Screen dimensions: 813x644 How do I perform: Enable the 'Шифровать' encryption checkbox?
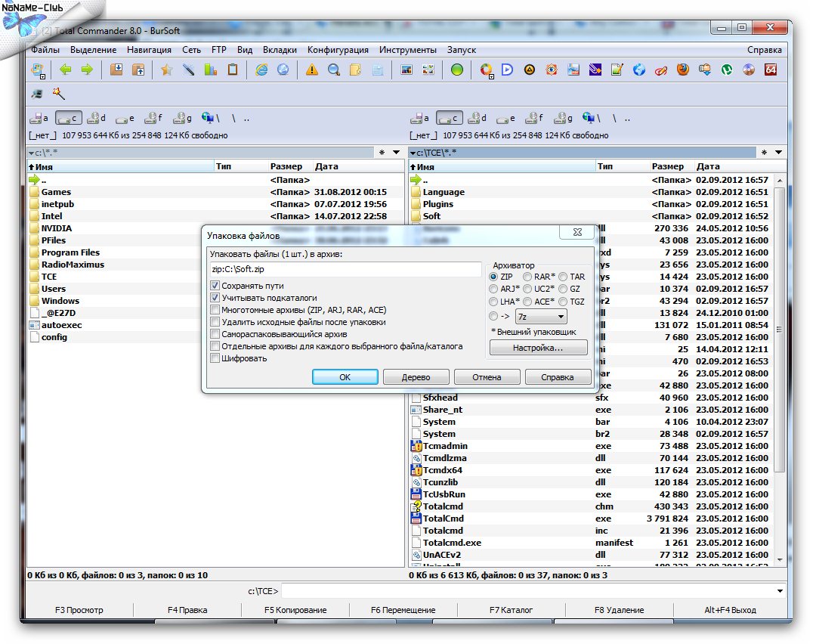(x=215, y=358)
